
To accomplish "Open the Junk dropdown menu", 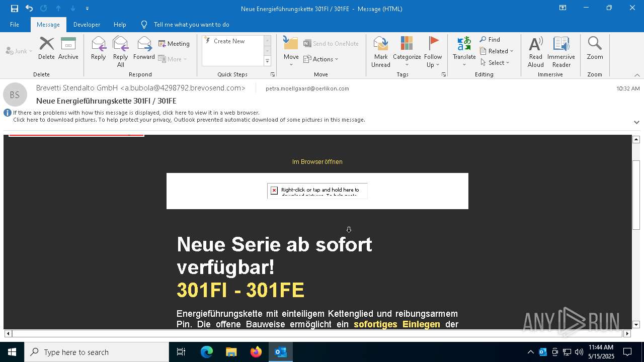I will pos(19,51).
